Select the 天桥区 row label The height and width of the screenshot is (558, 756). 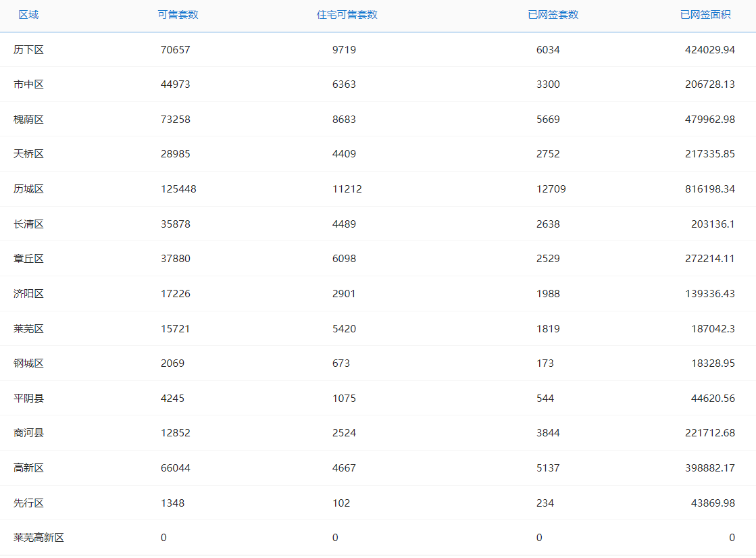28,154
